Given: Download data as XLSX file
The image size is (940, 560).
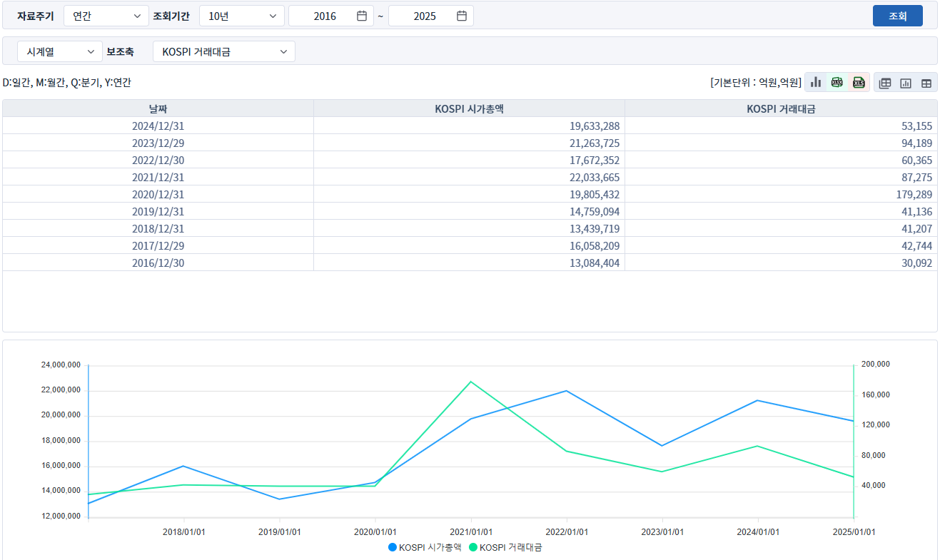Looking at the screenshot, I should [x=837, y=83].
